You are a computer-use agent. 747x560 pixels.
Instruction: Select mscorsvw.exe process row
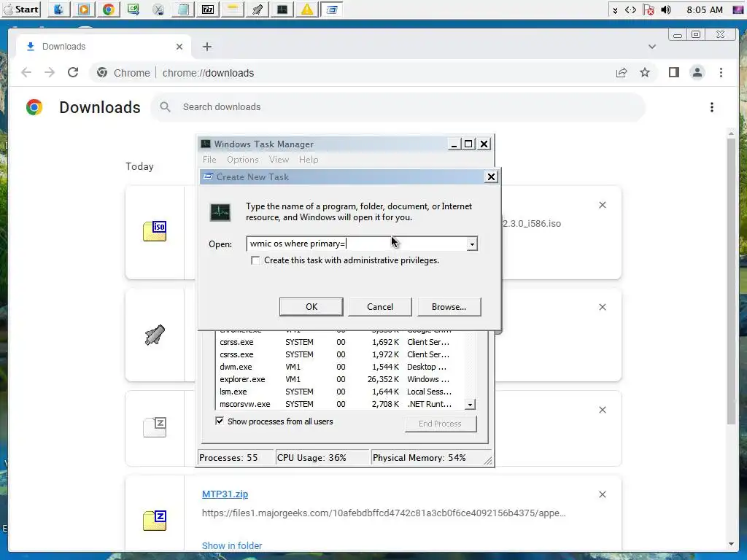(x=340, y=404)
